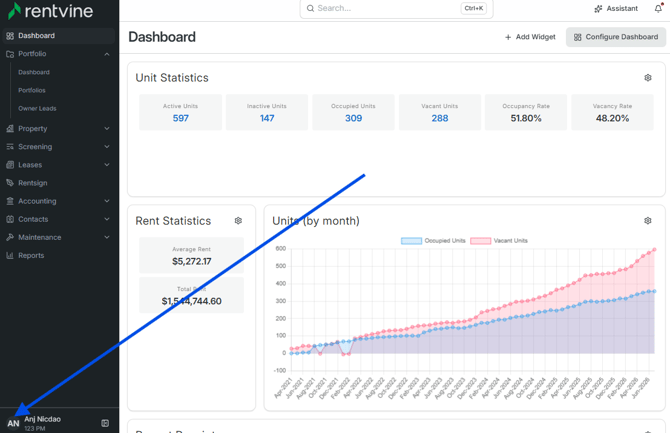Click the Active Units value 597
Viewport: 670px width, 433px height.
point(180,118)
